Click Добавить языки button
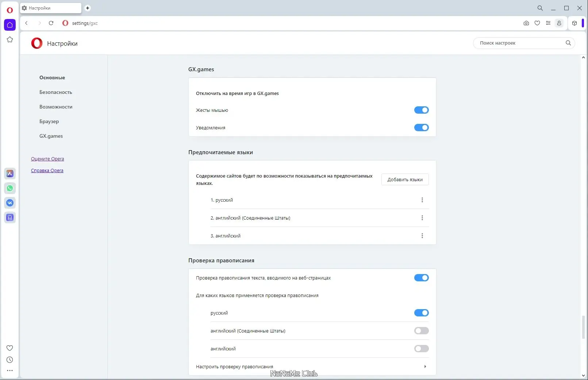This screenshot has width=588, height=380. pyautogui.click(x=405, y=179)
